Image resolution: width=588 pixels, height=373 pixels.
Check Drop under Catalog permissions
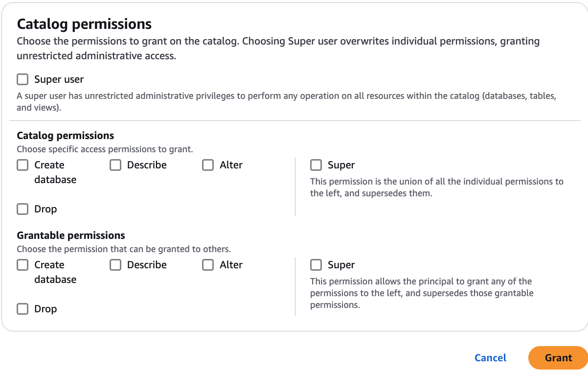(23, 209)
